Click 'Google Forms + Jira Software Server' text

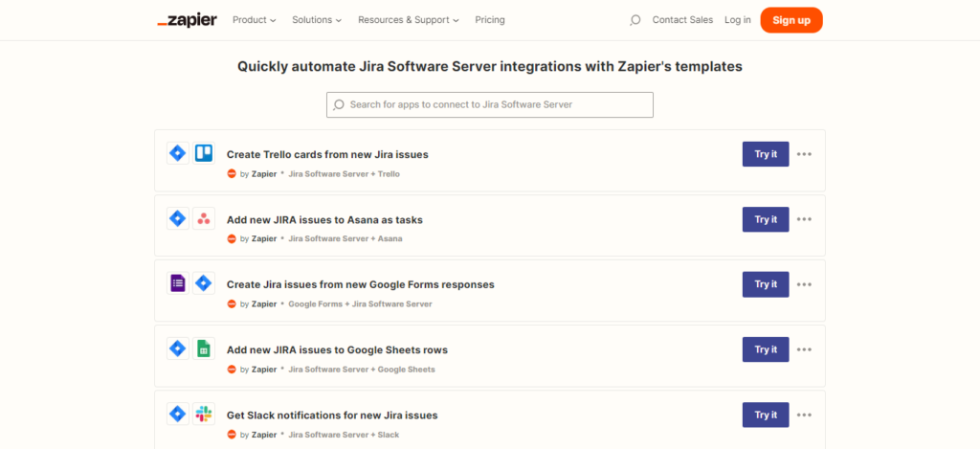point(360,303)
